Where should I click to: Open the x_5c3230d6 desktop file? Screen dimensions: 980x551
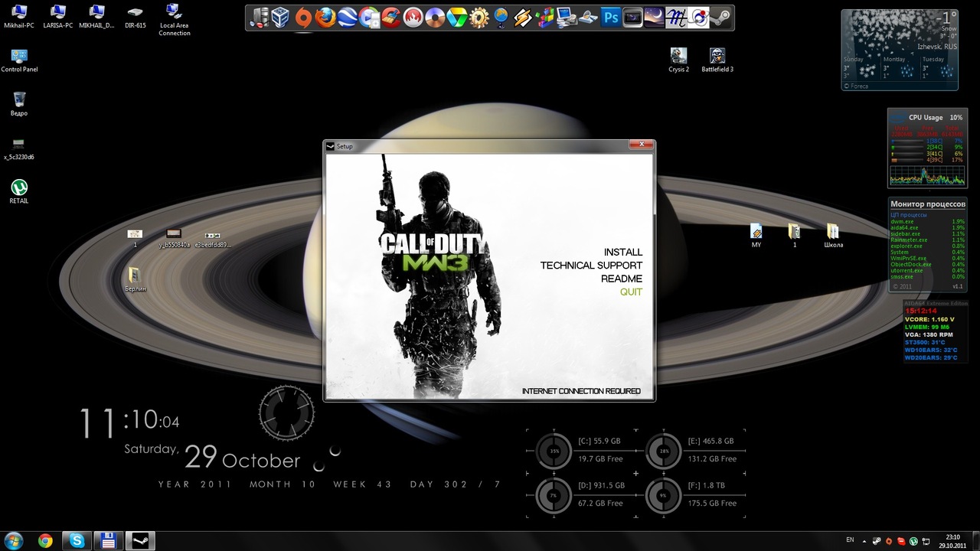pyautogui.click(x=19, y=148)
